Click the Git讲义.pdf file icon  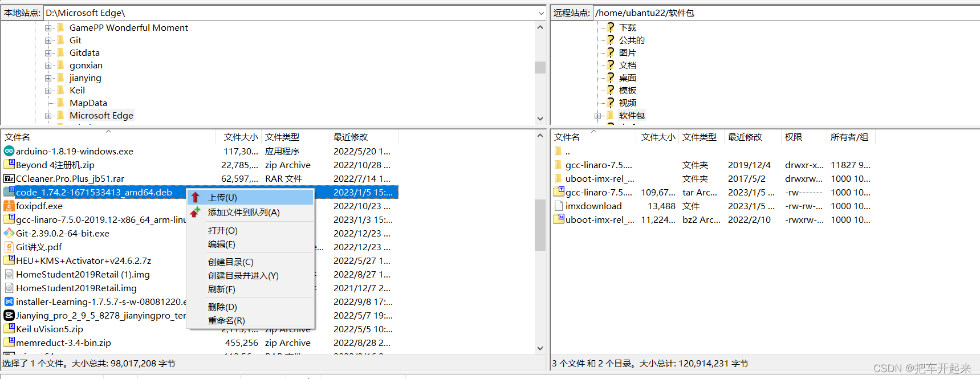coord(9,247)
